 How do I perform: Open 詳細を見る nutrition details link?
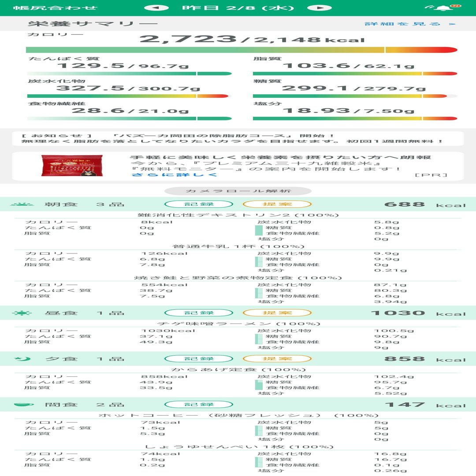point(410,24)
